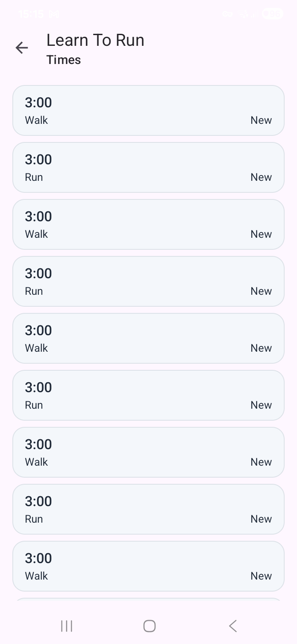
Task: Tap the Wi-Fi icon in status bar
Action: coord(243,14)
